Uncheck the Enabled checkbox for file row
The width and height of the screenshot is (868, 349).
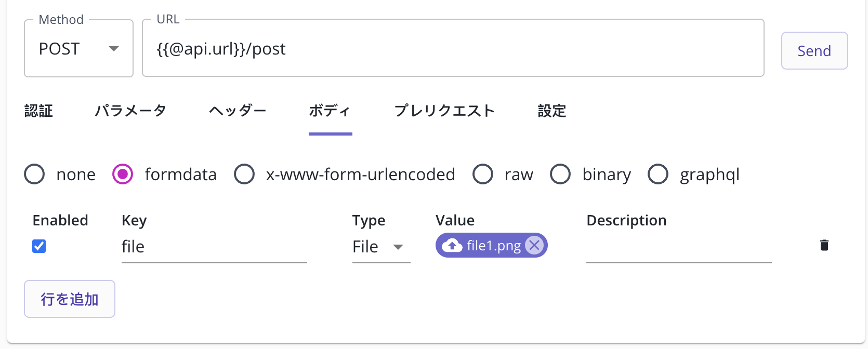tap(39, 246)
